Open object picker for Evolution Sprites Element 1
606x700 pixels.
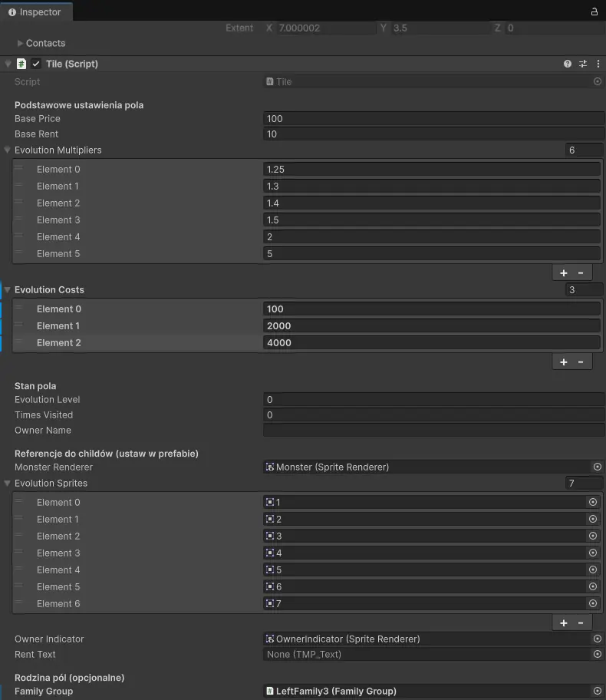click(593, 519)
